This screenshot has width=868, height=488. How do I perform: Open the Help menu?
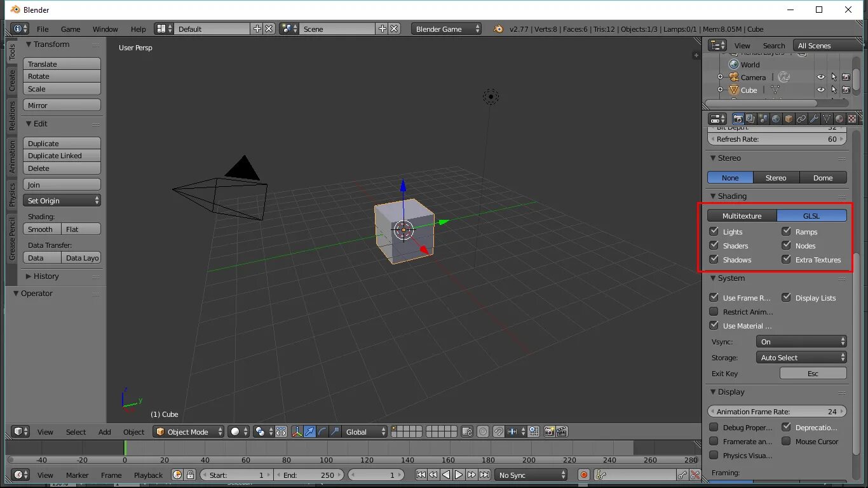click(139, 29)
